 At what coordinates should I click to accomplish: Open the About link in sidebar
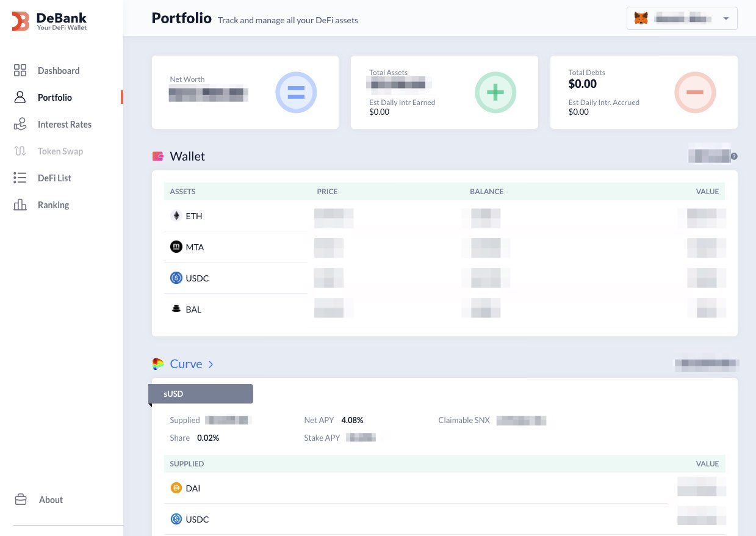click(51, 499)
